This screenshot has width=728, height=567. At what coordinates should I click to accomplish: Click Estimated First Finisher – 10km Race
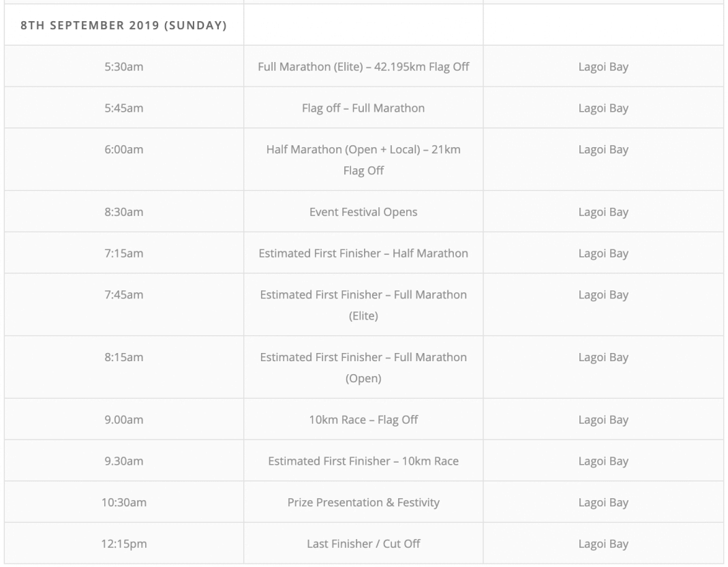click(x=363, y=461)
